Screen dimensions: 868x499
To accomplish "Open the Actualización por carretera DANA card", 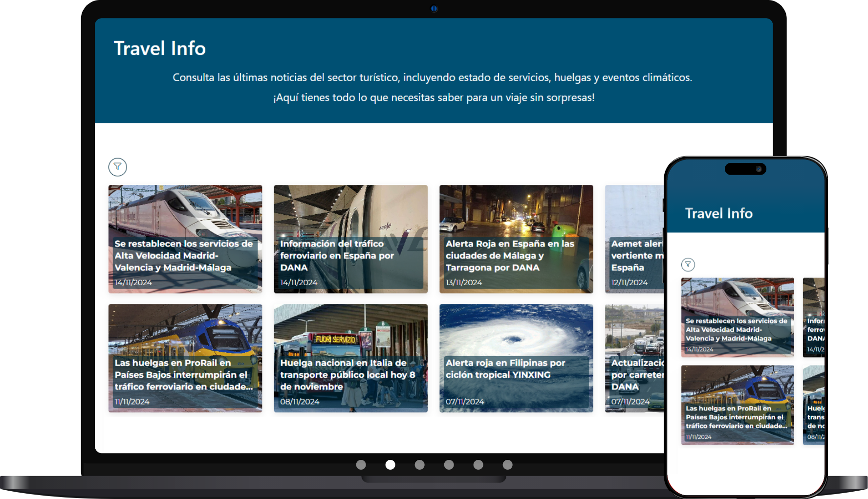I will pyautogui.click(x=634, y=358).
